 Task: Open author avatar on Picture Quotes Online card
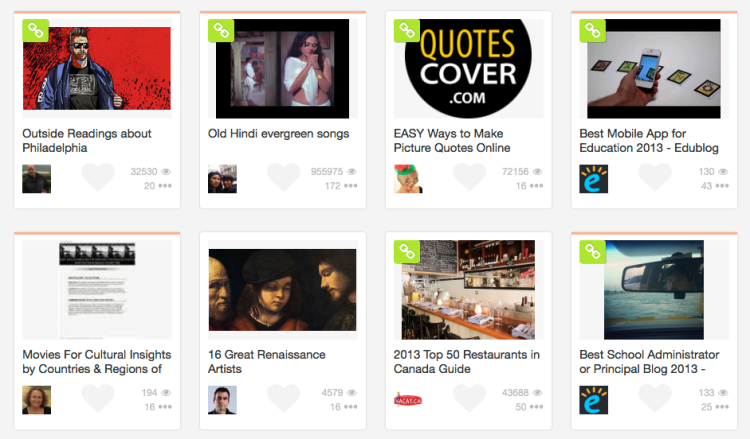click(x=408, y=179)
